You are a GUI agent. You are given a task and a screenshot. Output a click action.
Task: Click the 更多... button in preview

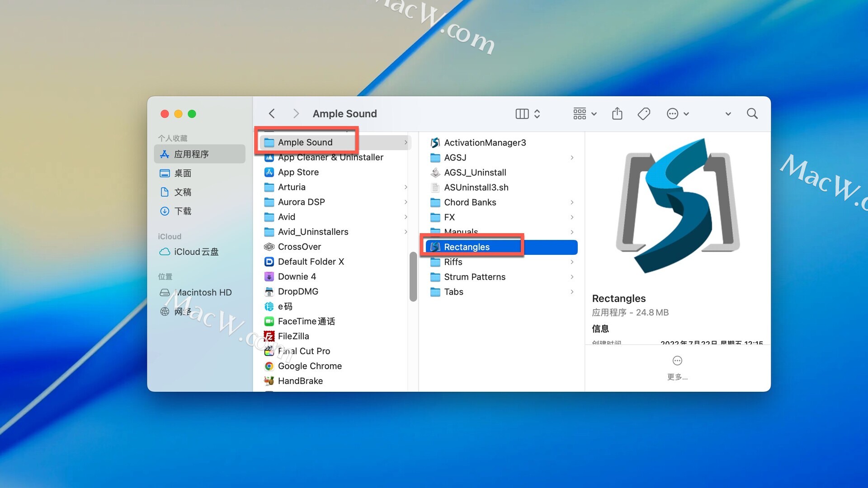pos(677,368)
